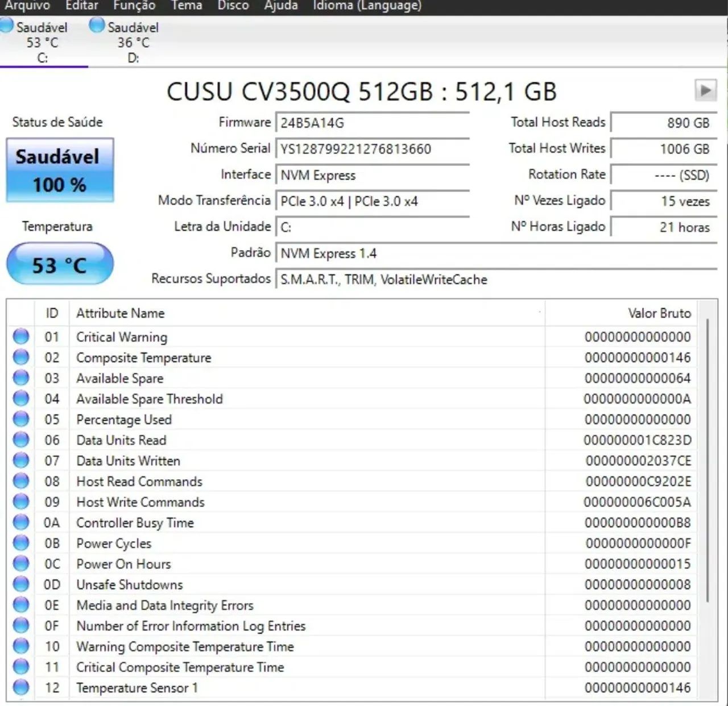This screenshot has height=706, width=728.
Task: Click the blue status dot for Critical Warning
Action: pyautogui.click(x=21, y=337)
